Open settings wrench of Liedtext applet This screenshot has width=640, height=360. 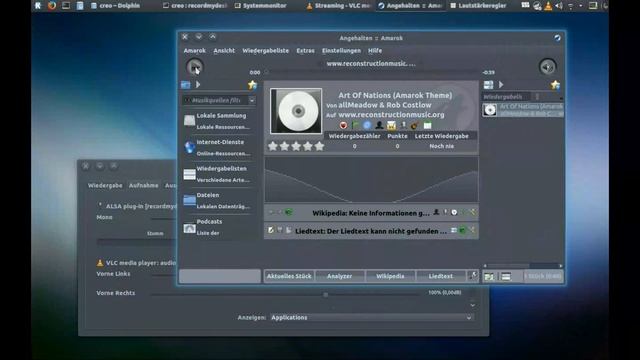473,231
